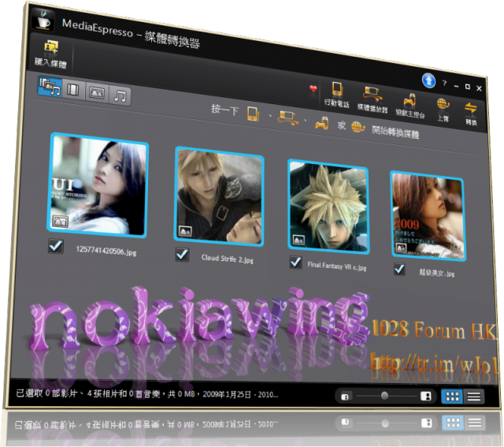
Task: Show all media types filter
Action: 50,86
